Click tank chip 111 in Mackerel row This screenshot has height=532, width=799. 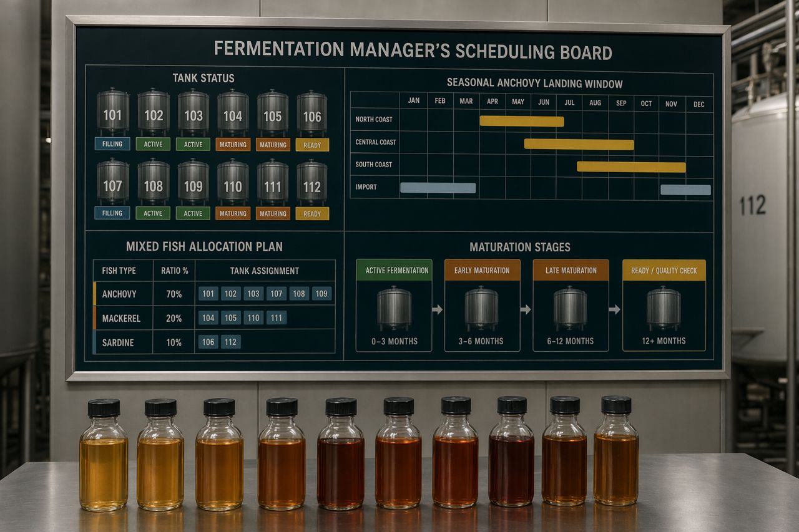coord(277,318)
